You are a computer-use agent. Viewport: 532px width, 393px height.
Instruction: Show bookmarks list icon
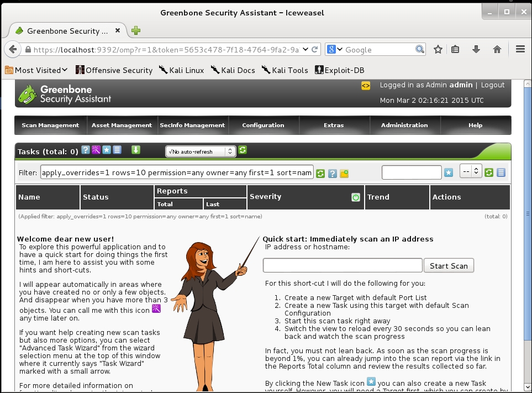tap(455, 50)
